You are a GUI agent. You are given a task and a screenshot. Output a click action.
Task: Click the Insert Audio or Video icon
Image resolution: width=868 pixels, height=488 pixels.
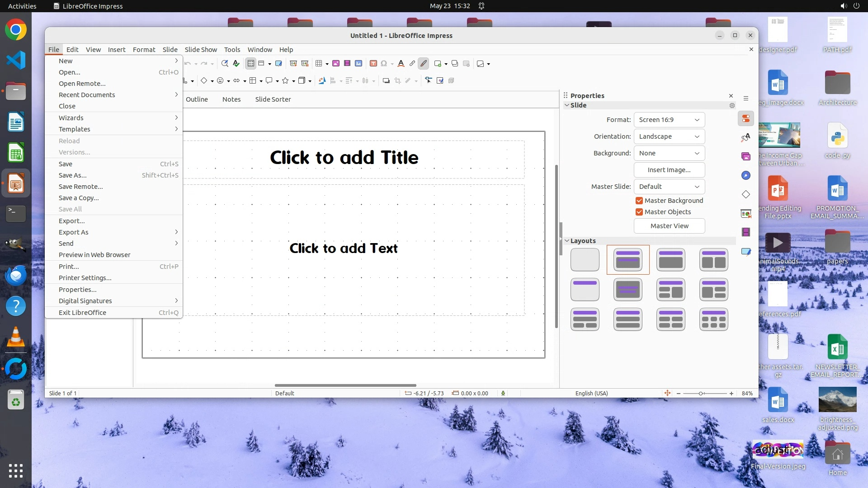coord(347,64)
